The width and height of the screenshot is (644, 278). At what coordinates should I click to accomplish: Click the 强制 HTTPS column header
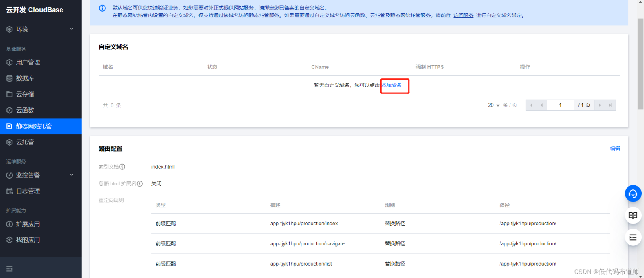[x=430, y=67]
